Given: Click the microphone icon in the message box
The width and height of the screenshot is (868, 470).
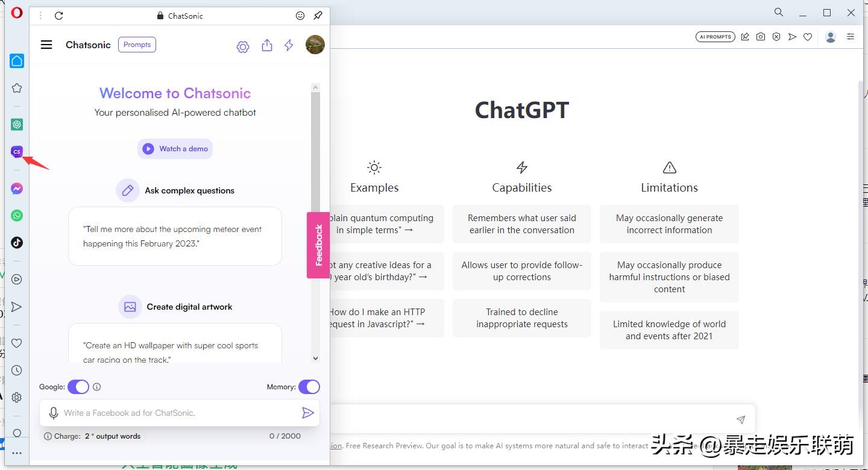Looking at the screenshot, I should (53, 413).
